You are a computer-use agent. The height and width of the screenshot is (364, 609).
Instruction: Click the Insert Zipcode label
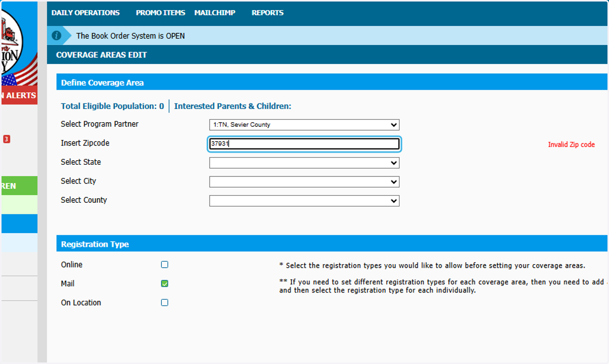85,143
